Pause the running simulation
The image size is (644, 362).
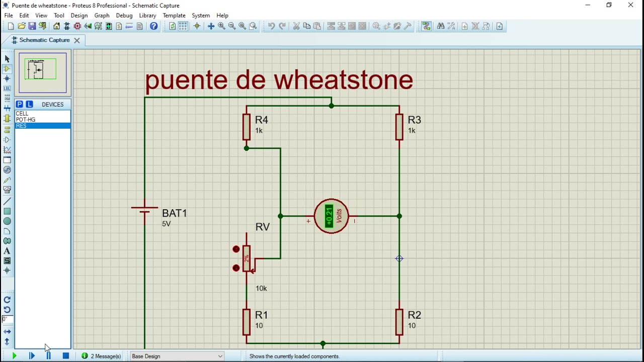(x=49, y=356)
